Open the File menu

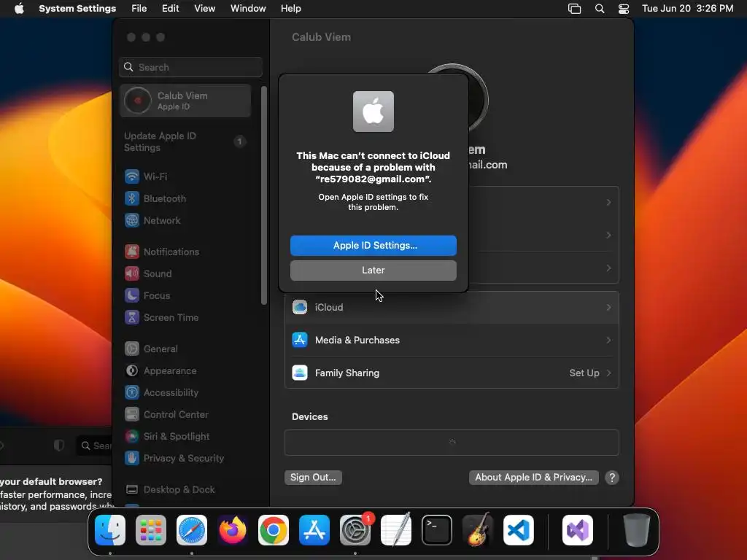tap(139, 9)
